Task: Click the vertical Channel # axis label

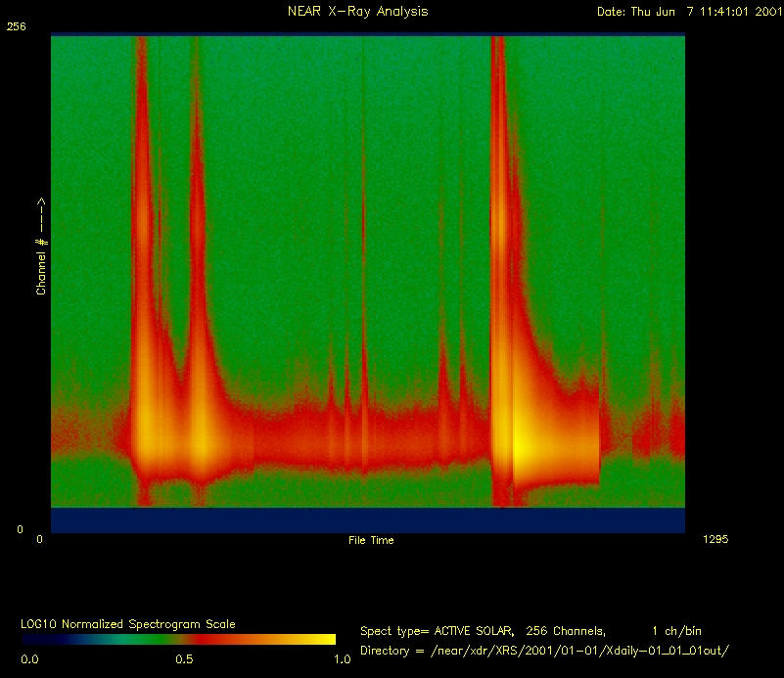Action: pos(41,247)
